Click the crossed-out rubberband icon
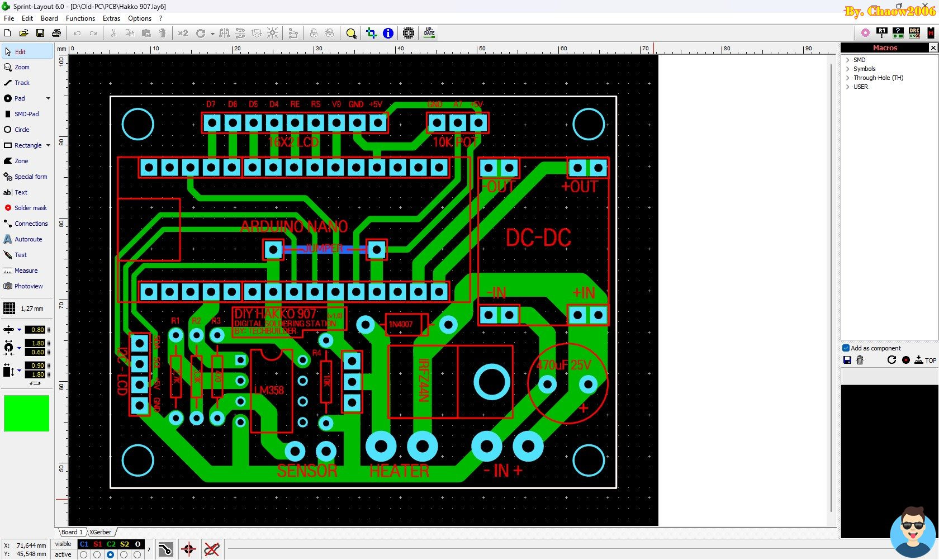The height and width of the screenshot is (560, 939). pyautogui.click(x=212, y=549)
